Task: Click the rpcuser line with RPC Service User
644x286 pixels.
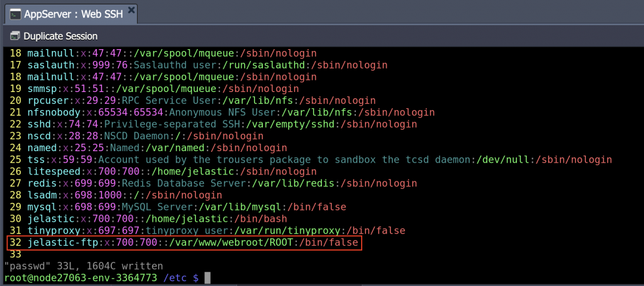Action: (192, 100)
